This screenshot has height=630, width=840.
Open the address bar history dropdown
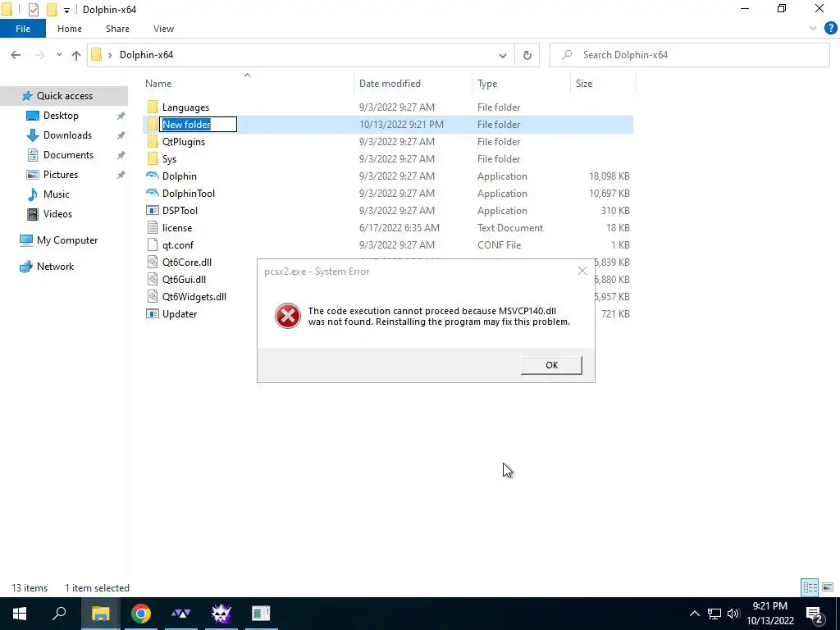[503, 55]
